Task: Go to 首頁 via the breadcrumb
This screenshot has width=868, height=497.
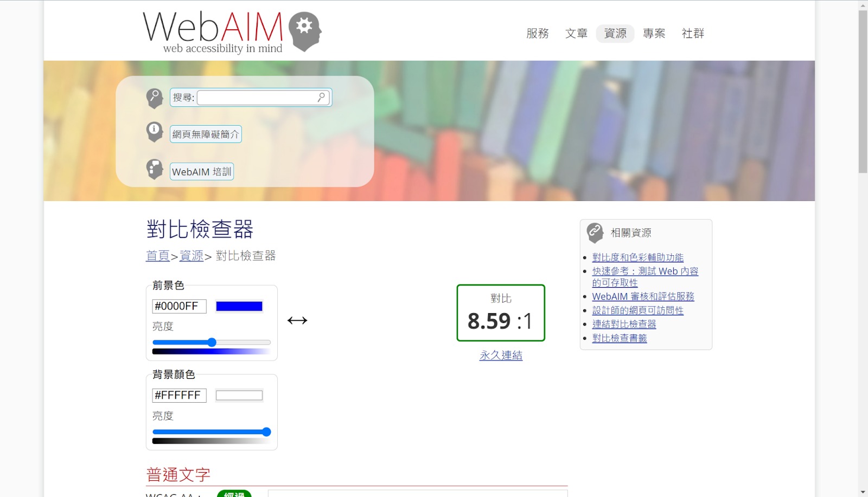Action: (x=157, y=256)
